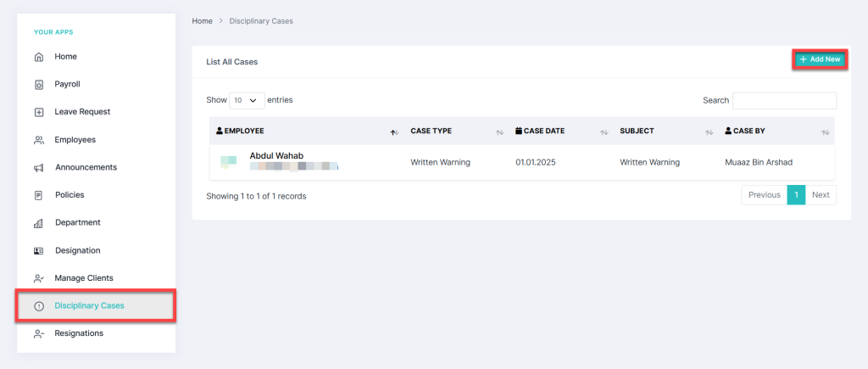Click the Previous pagination button

[765, 195]
